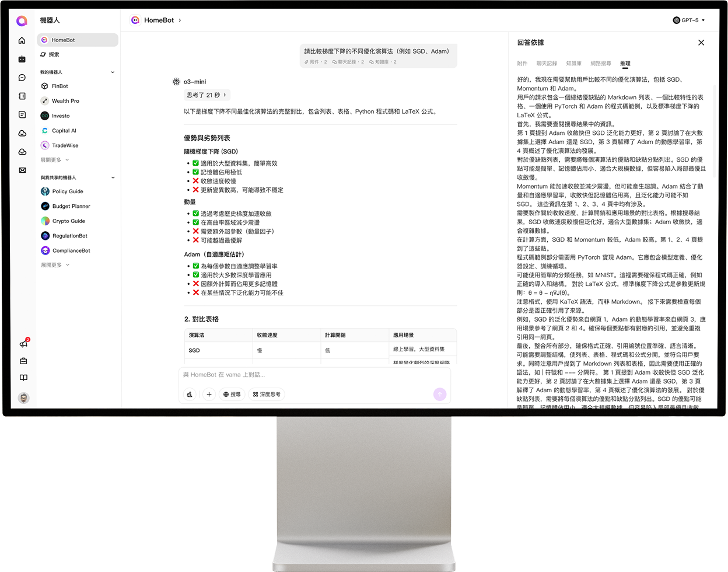
Task: Click the plus icon in message box
Action: click(x=209, y=395)
